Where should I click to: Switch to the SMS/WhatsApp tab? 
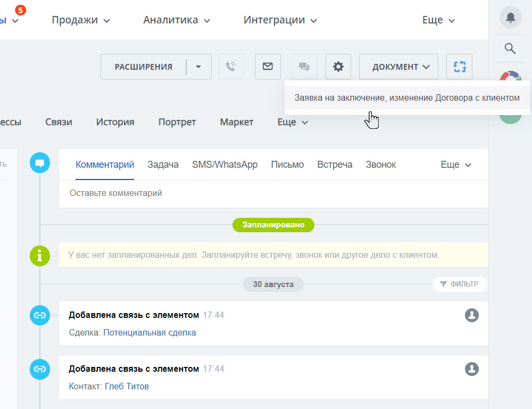coord(225,165)
